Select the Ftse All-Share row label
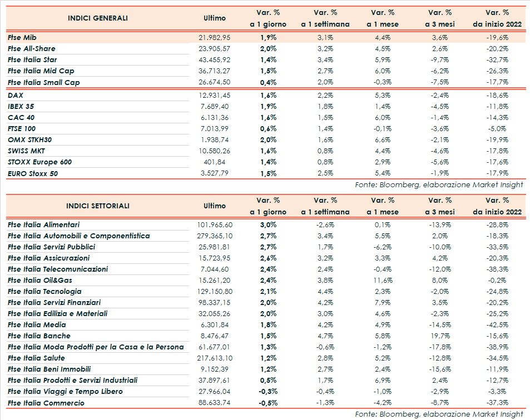530x420 pixels. 32,48
